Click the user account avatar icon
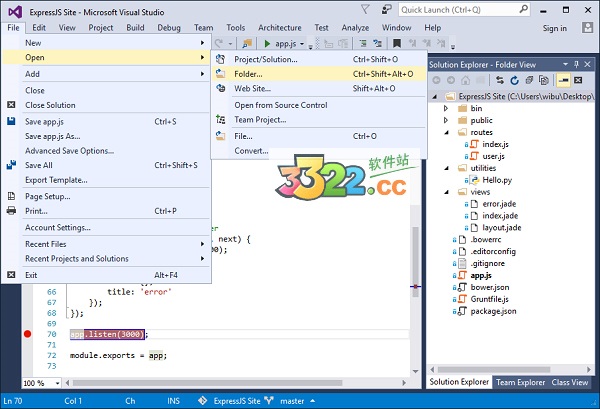600x409 pixels. tap(587, 28)
